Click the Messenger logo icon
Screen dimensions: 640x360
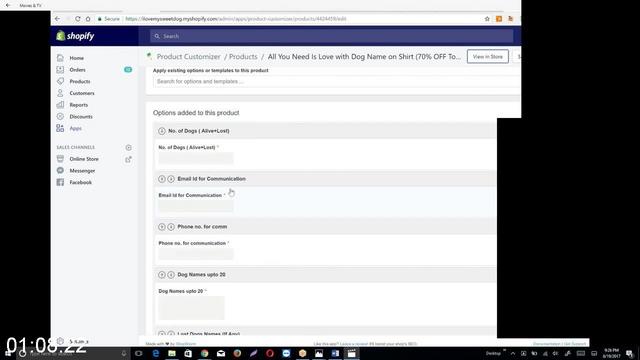tap(60, 171)
